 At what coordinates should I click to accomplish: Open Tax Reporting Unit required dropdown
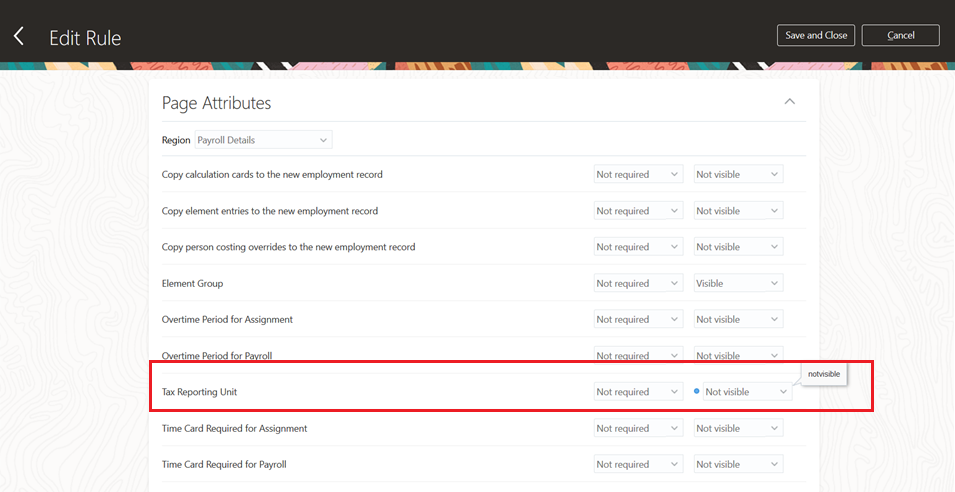[x=638, y=392]
